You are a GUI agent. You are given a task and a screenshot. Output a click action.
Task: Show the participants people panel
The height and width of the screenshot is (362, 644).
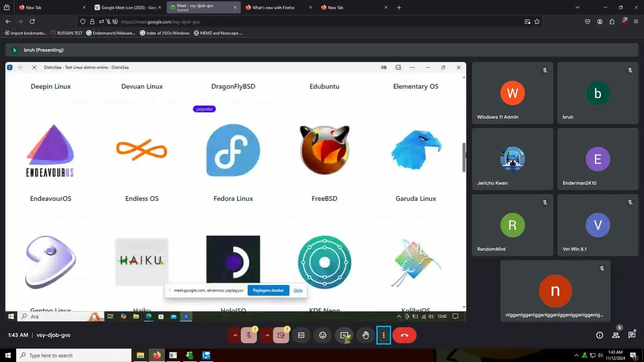tap(616, 335)
